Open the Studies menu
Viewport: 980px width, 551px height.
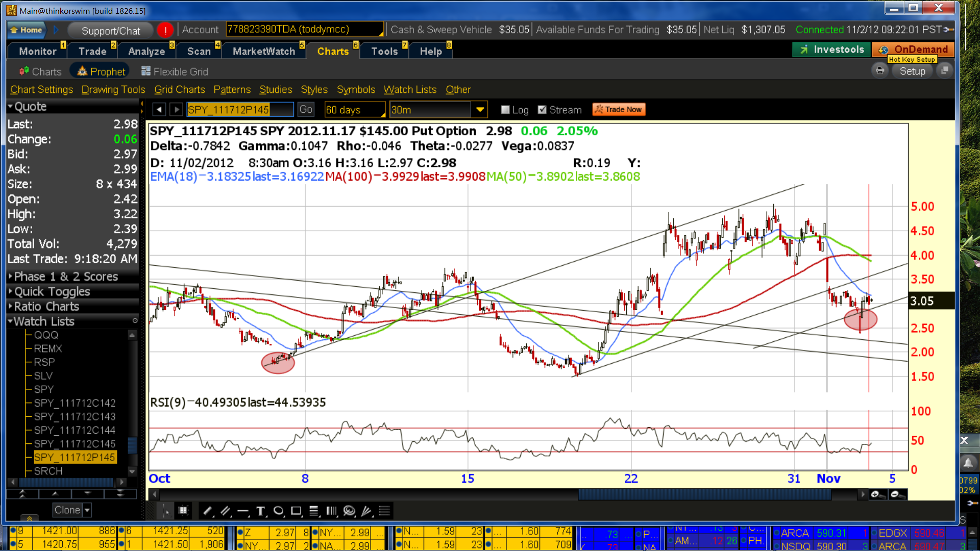click(276, 90)
